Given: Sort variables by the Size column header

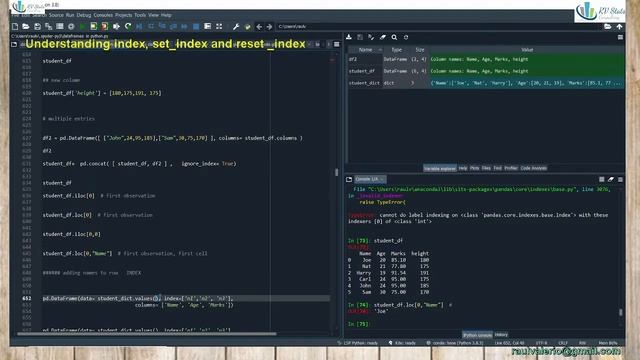Looking at the screenshot, I should 420,50.
